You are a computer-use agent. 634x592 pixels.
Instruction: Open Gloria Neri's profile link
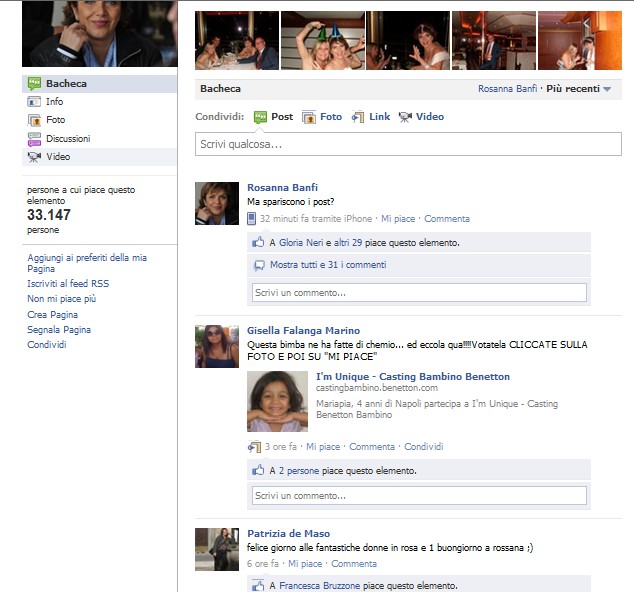click(x=301, y=243)
